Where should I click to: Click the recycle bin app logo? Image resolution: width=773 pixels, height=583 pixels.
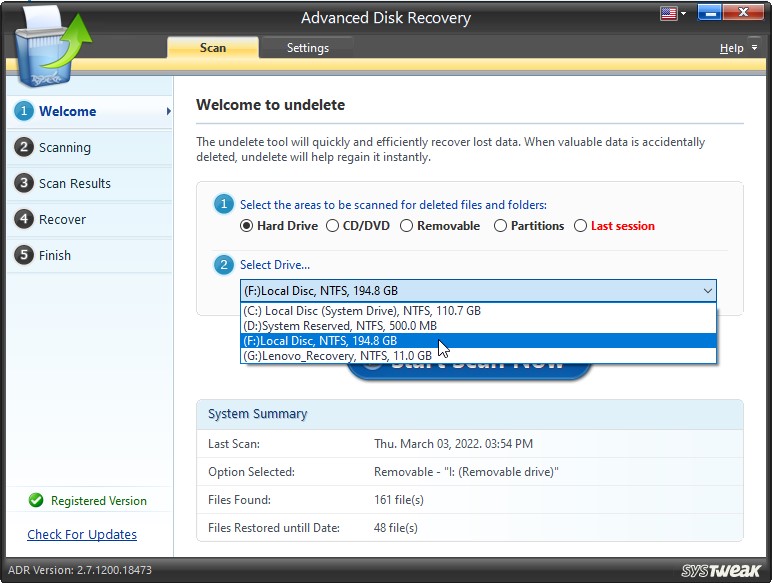(52, 47)
